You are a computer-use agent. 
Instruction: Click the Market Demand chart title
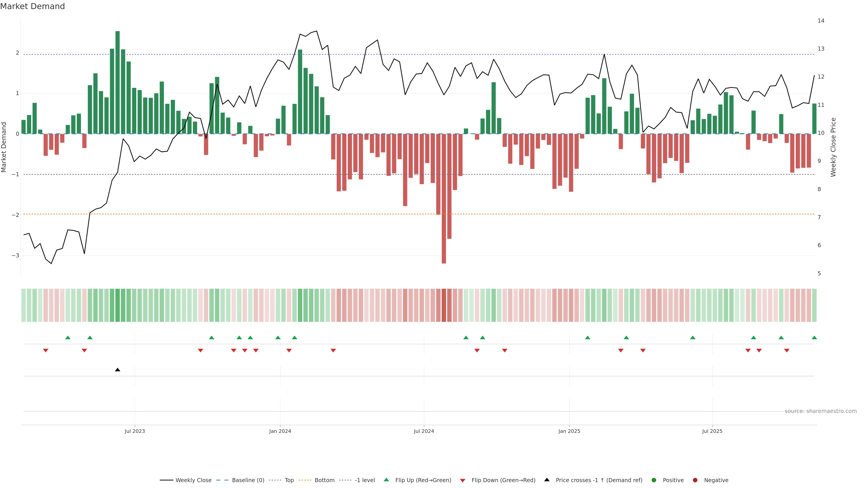(32, 6)
